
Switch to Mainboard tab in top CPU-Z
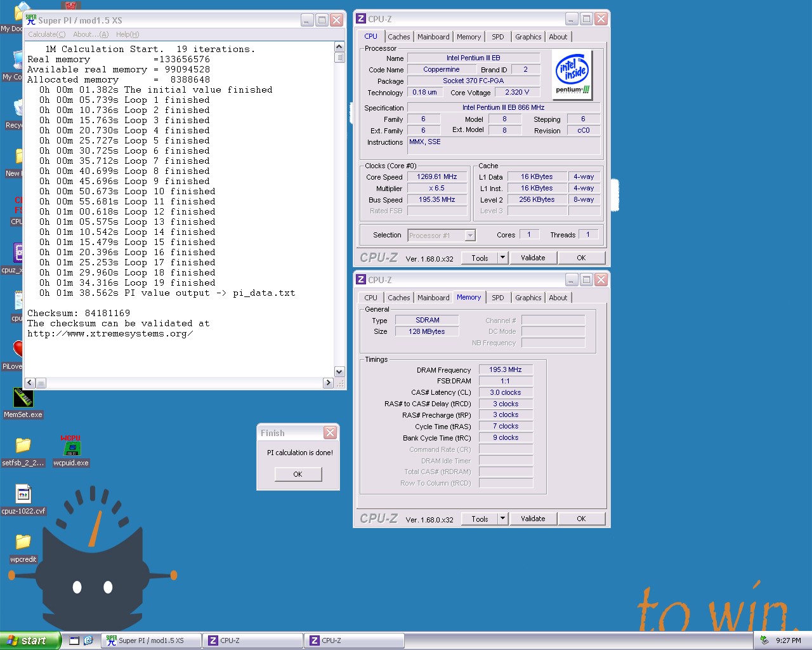[433, 37]
